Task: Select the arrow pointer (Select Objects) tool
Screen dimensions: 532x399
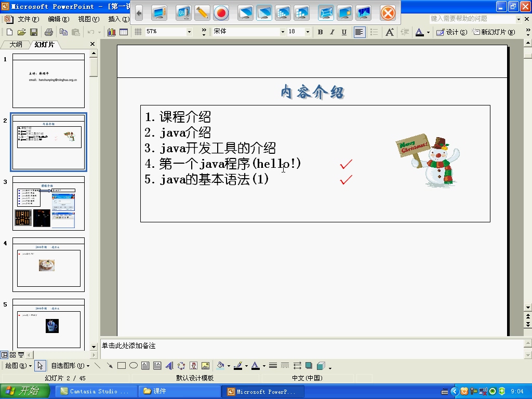Action: coord(40,365)
